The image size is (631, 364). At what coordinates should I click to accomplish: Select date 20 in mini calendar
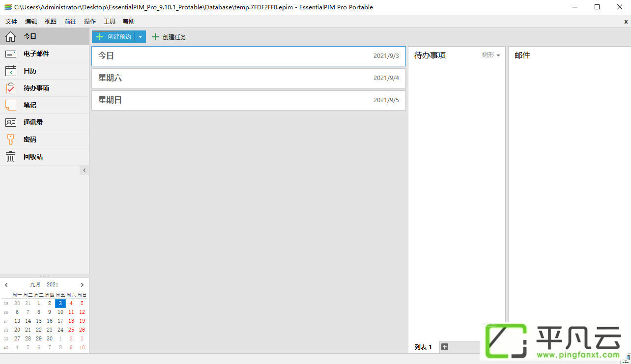coord(17,330)
